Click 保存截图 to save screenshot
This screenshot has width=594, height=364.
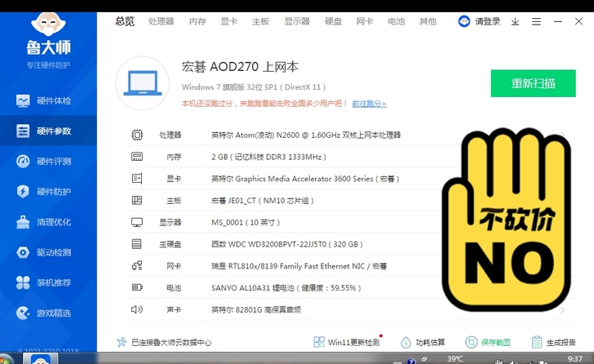(488, 343)
